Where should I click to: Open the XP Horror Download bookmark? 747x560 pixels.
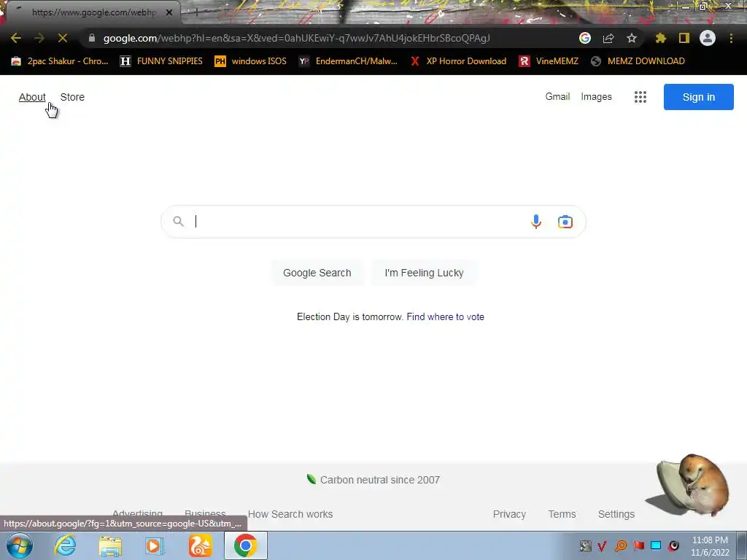click(458, 61)
